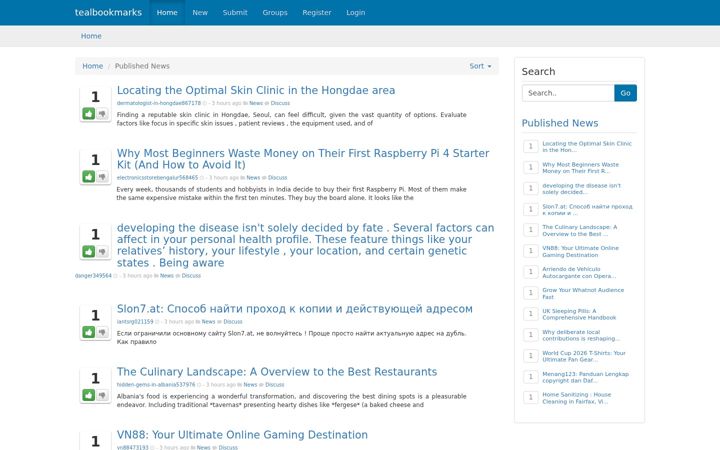Open sidebar link 'Locating the Optimal Skin Clinic in the Hon...'
The width and height of the screenshot is (720, 450).
587,146
